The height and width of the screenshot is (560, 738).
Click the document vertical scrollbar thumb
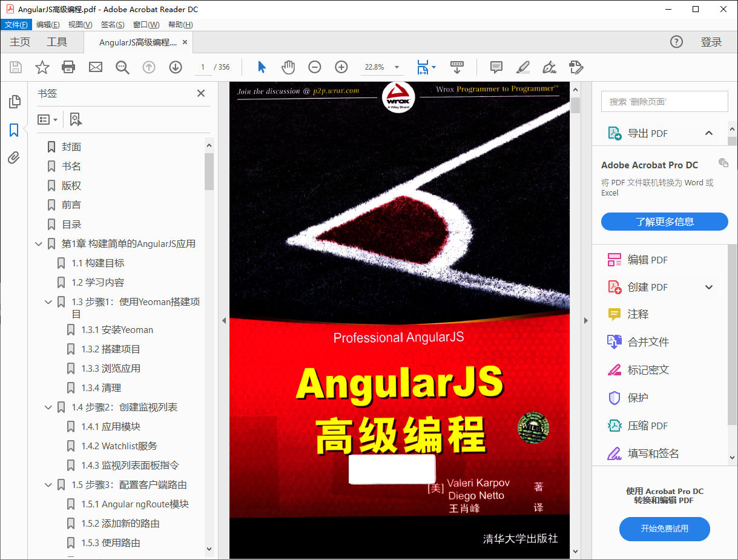click(x=575, y=105)
